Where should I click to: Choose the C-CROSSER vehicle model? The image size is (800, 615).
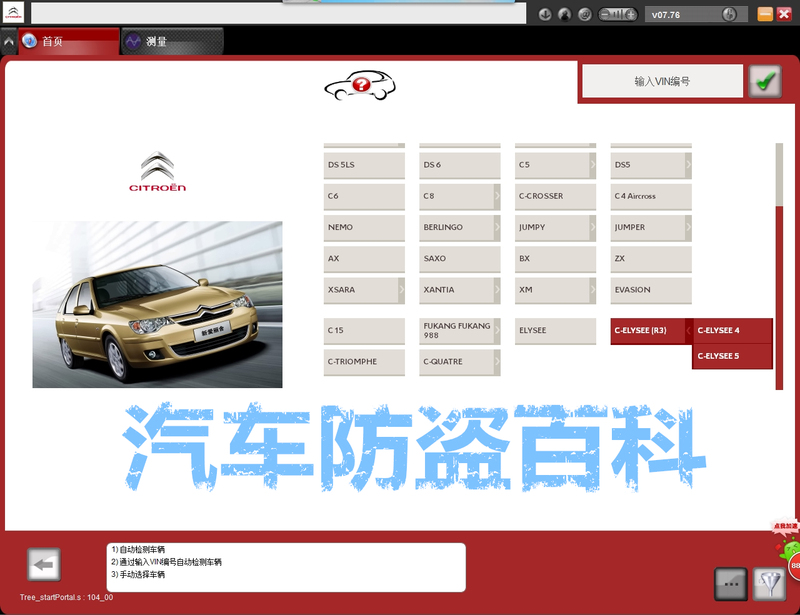(x=555, y=196)
